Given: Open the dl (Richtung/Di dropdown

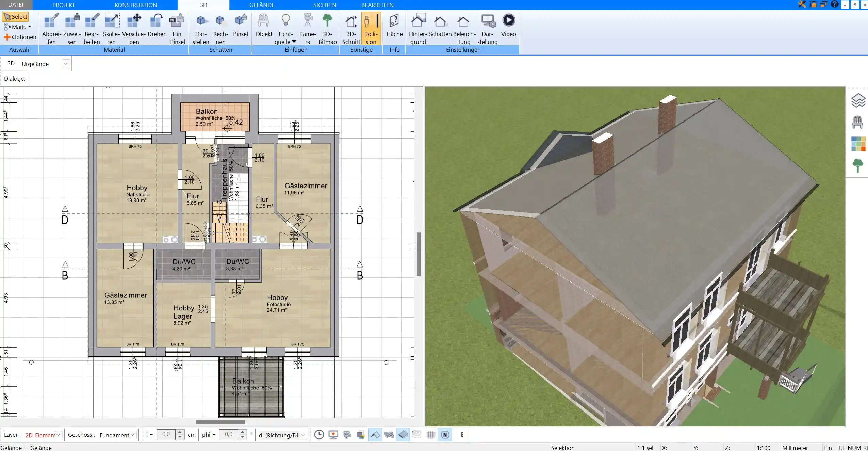Looking at the screenshot, I should click(303, 435).
